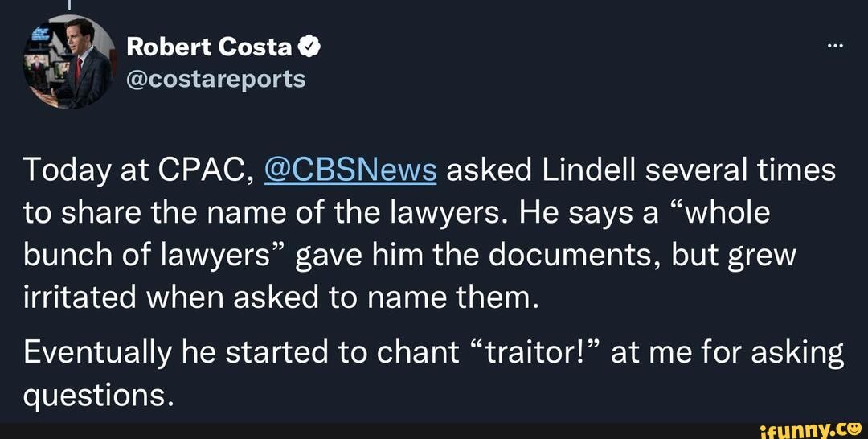Click the final word "questions."
The image size is (868, 439).
point(98,394)
